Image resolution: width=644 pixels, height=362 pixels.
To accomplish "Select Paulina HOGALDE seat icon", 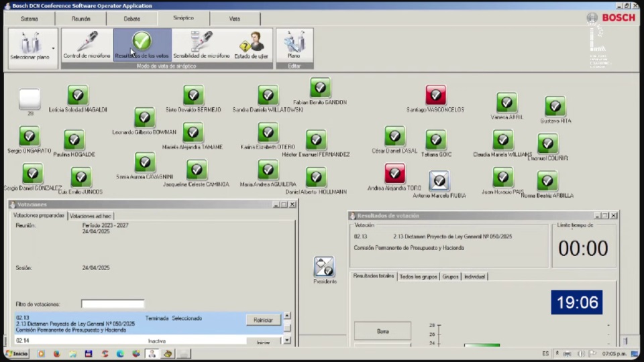I will [x=74, y=140].
